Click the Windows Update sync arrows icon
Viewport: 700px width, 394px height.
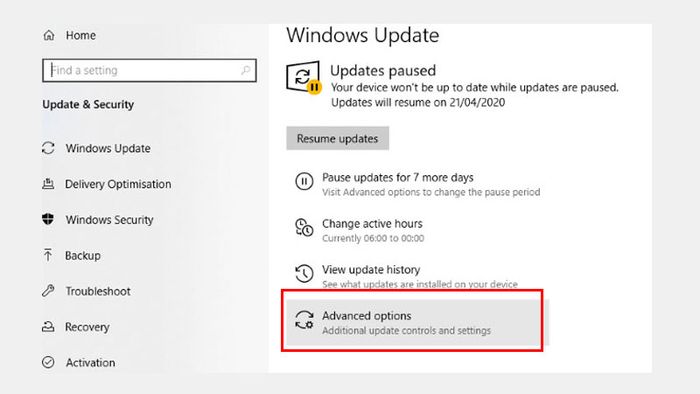48,148
